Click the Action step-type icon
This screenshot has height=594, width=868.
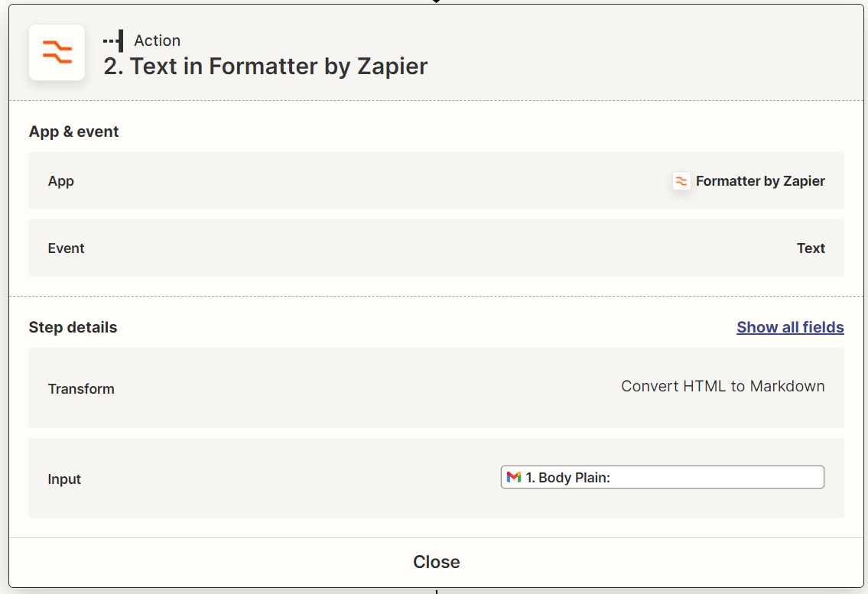(114, 41)
